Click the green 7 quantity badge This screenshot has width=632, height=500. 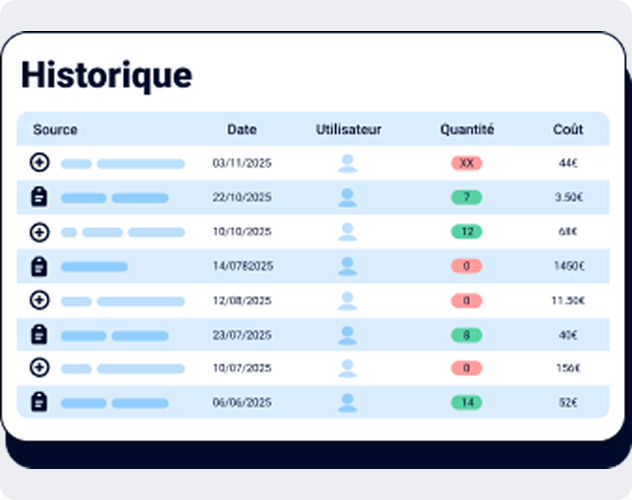pos(466,197)
